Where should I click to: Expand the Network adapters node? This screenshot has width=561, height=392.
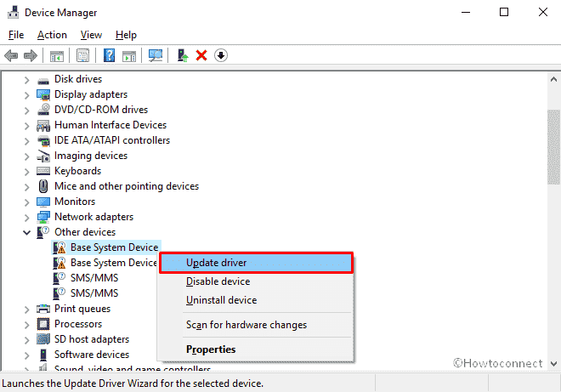(x=26, y=217)
